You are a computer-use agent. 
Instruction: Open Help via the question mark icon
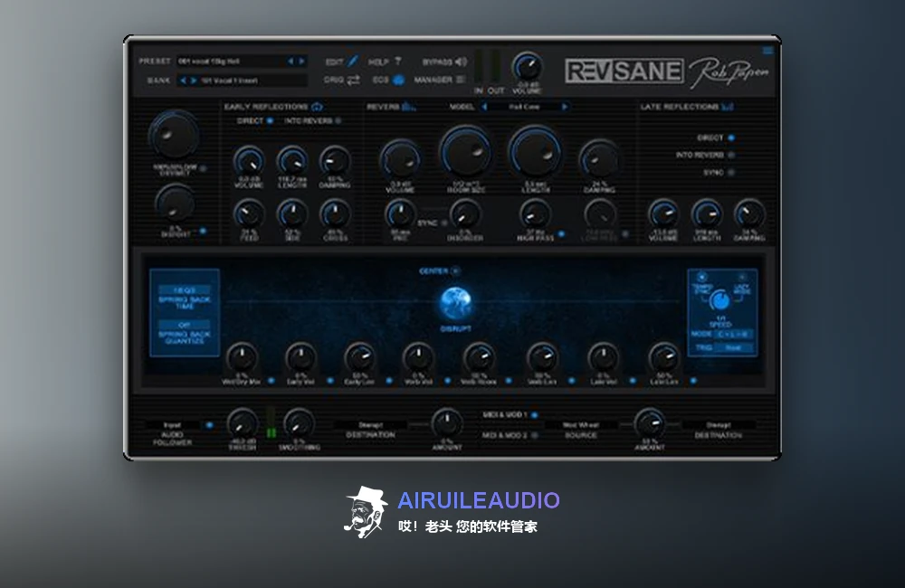click(397, 62)
